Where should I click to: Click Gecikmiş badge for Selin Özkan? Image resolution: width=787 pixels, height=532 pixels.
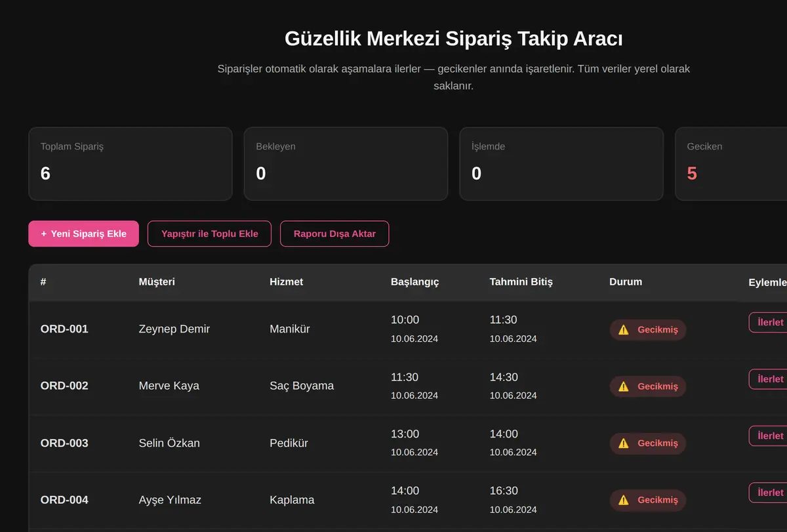coord(648,443)
